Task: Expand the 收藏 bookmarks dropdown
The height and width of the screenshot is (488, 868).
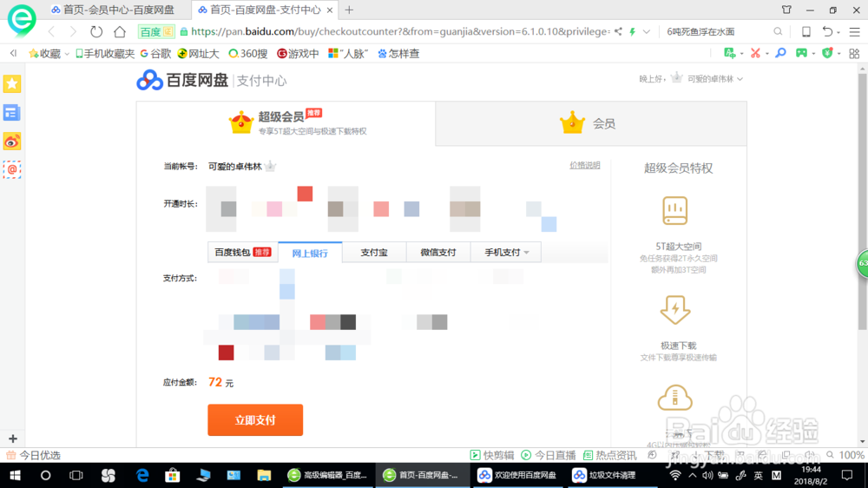Action: click(67, 54)
